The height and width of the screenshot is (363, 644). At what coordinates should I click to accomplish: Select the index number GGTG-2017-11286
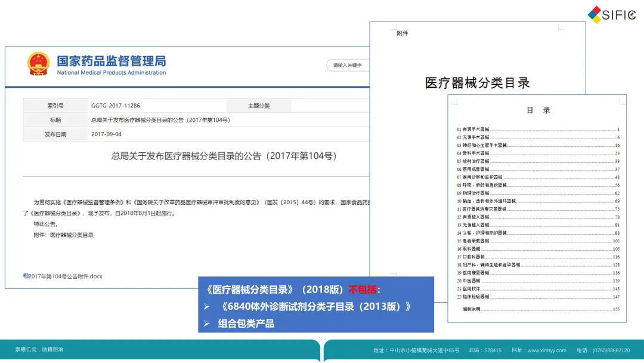click(116, 106)
